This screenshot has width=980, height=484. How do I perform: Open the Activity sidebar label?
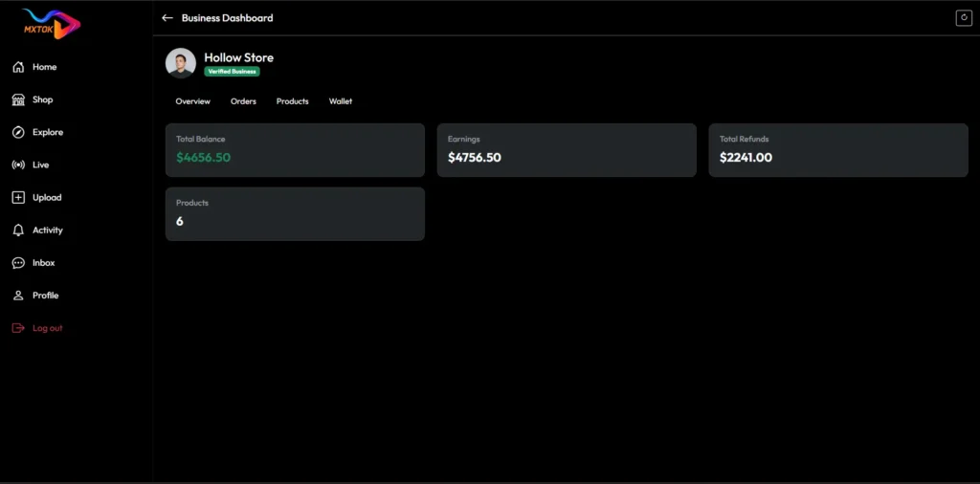pos(48,231)
